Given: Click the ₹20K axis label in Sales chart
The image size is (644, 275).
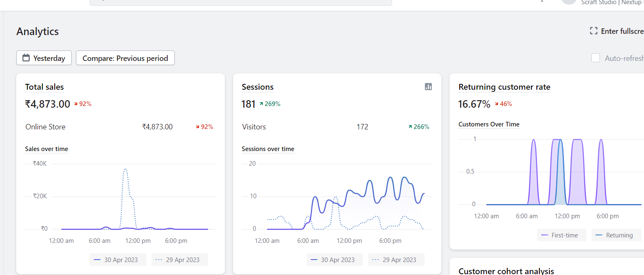Looking at the screenshot, I should point(40,196).
